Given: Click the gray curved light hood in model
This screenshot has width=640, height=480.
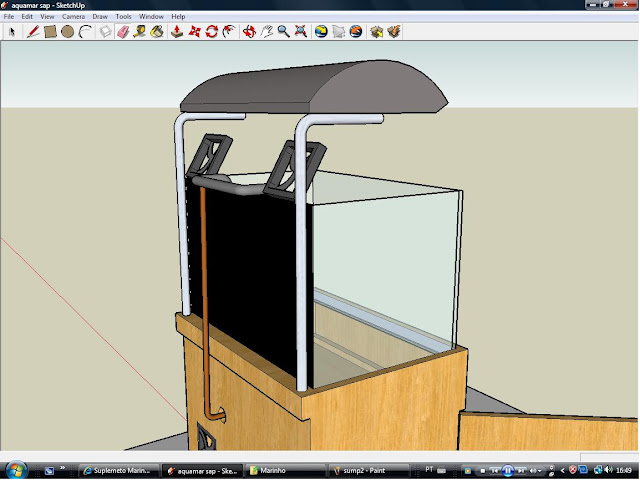Looking at the screenshot, I should (x=314, y=88).
